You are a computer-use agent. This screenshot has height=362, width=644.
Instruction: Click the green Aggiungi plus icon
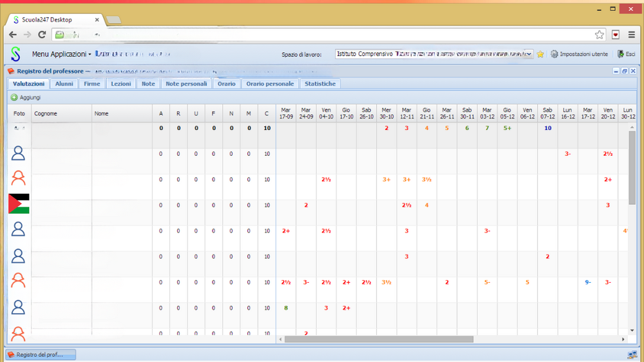14,97
